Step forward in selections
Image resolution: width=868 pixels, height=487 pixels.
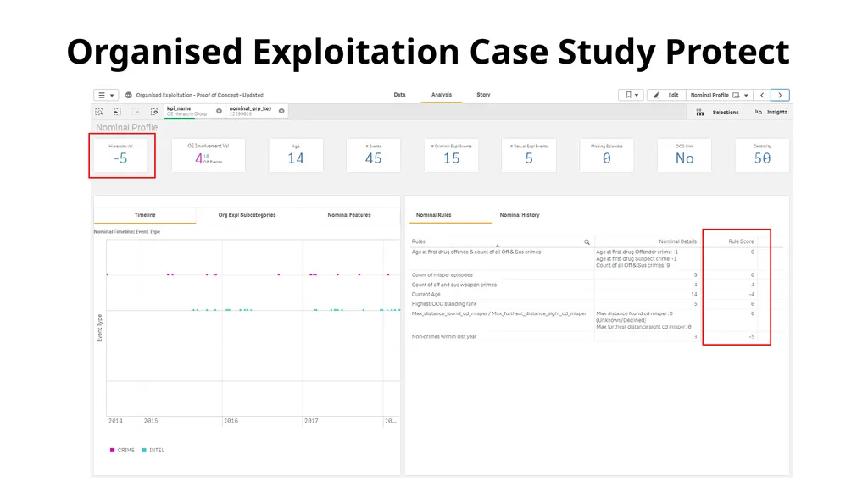click(136, 112)
